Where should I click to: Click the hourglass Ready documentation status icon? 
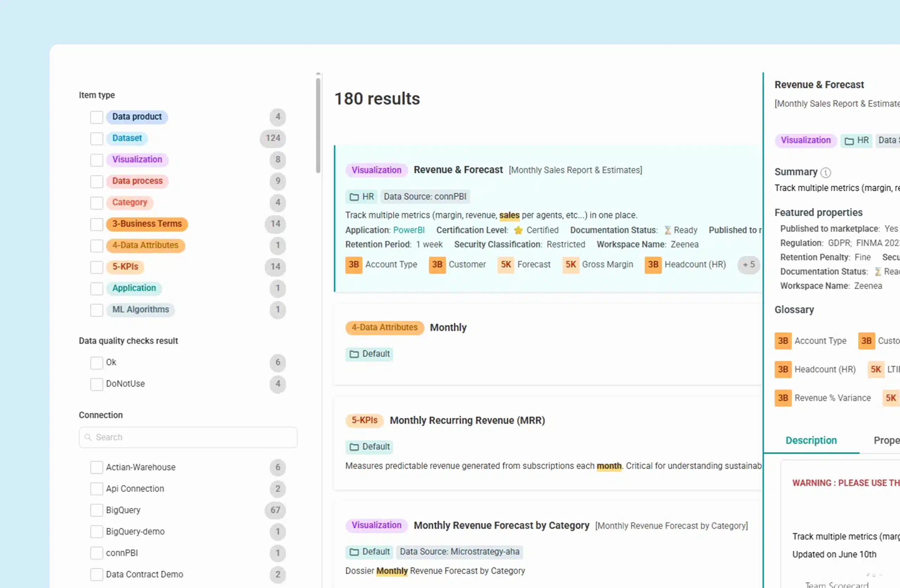click(668, 230)
